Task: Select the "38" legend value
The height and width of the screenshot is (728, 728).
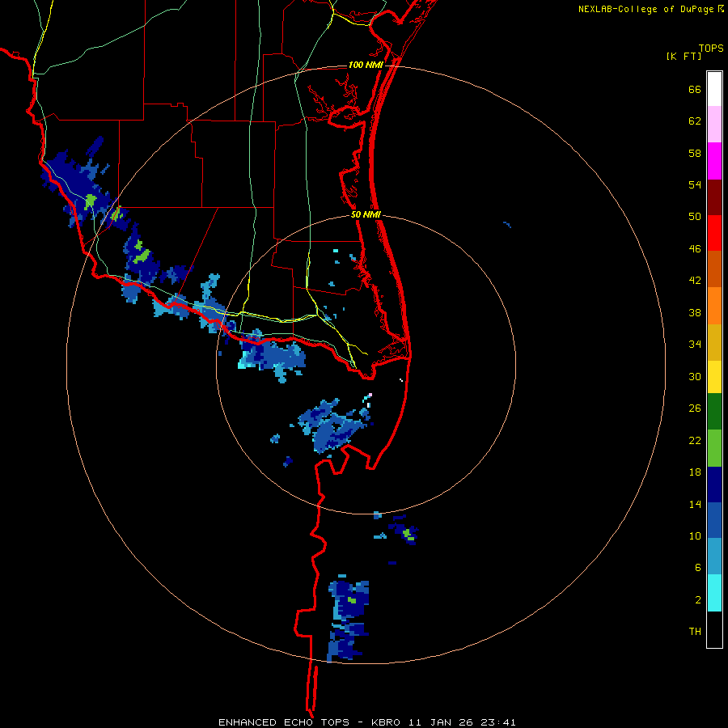Action: pyautogui.click(x=695, y=312)
